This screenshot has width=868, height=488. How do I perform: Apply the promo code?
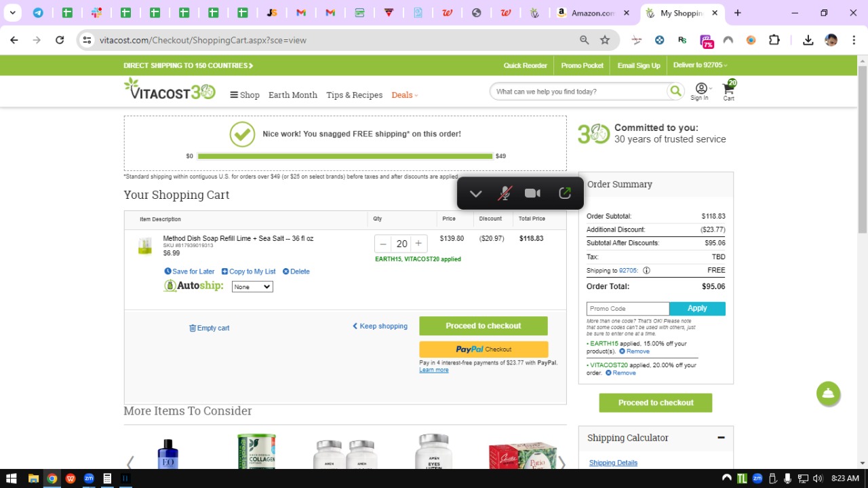(x=697, y=309)
